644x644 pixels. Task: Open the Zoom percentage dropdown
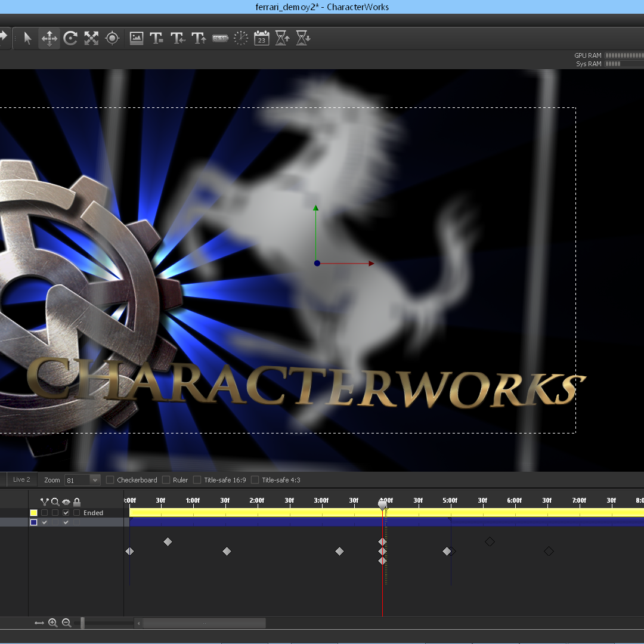pos(95,480)
